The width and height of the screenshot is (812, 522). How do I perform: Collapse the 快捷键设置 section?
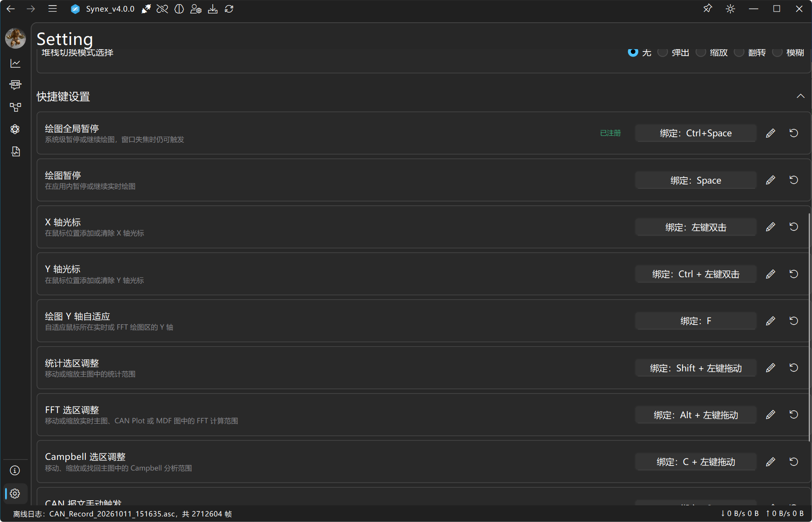800,96
